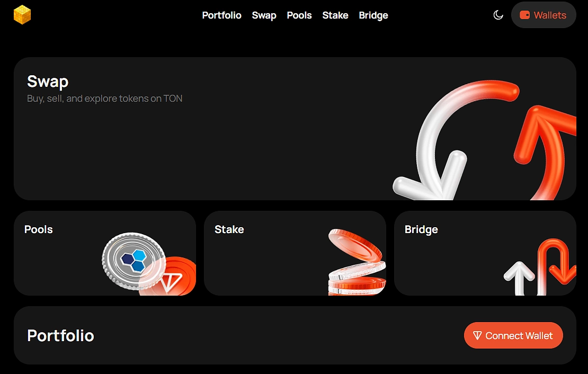Viewport: 588px width, 374px height.
Task: Open the Wallets button
Action: point(544,15)
